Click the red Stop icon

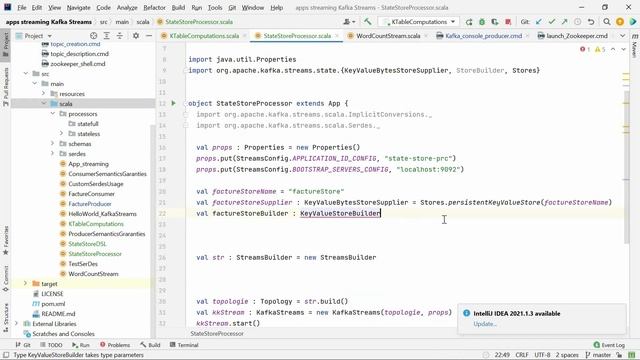click(x=508, y=22)
